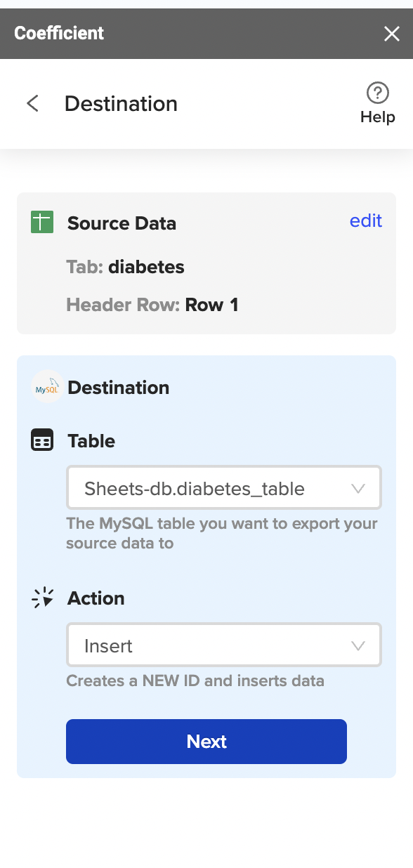Click the Tab: diabetes source entry

pos(126,267)
